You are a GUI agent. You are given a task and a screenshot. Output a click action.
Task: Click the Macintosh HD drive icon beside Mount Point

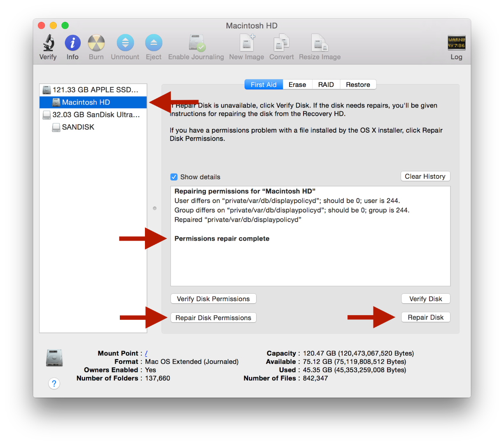tap(54, 358)
